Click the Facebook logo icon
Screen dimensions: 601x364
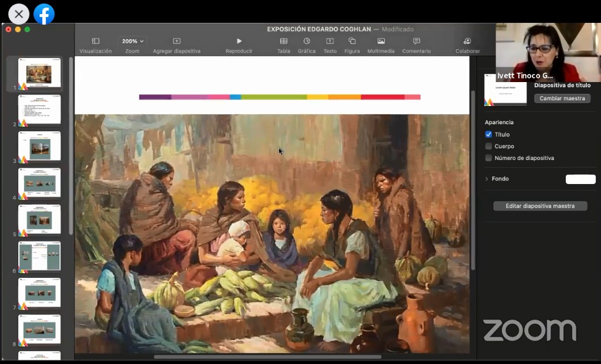click(x=44, y=14)
